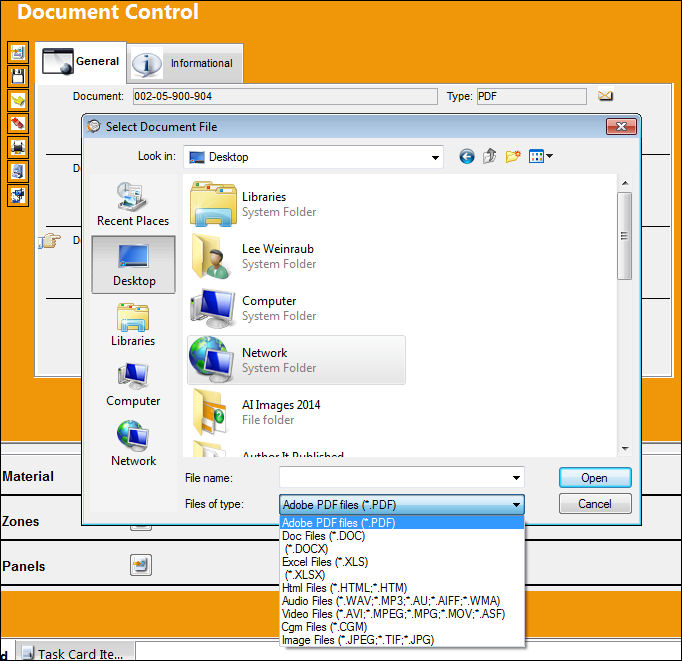This screenshot has width=682, height=661.
Task: Choose Html Files (*.HTML;*.HTM) option
Action: pos(402,588)
